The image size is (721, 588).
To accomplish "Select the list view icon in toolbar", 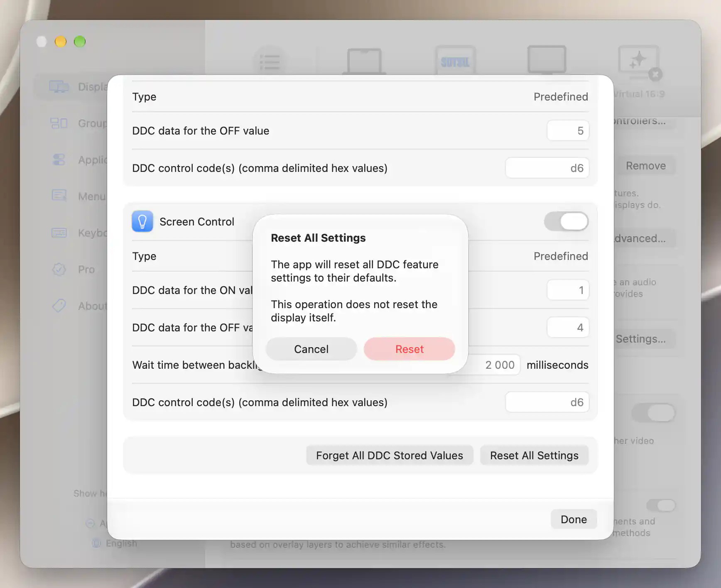I will [270, 61].
